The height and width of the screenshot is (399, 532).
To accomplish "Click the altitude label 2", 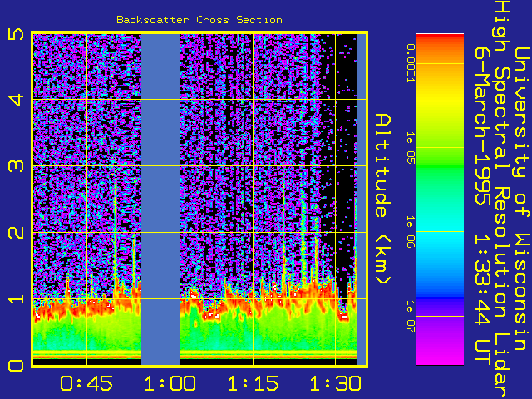I will pos(16,233).
